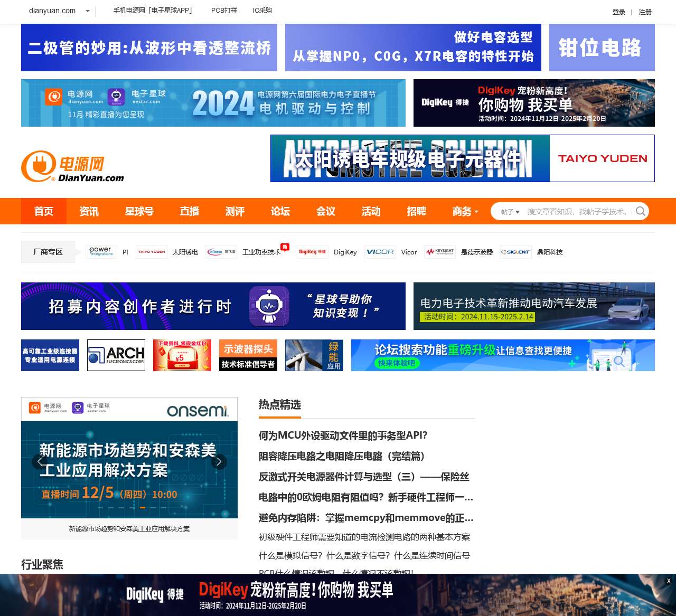The image size is (676, 616).
Task: Open the 太阳诱电 vendor link
Action: coord(185,252)
